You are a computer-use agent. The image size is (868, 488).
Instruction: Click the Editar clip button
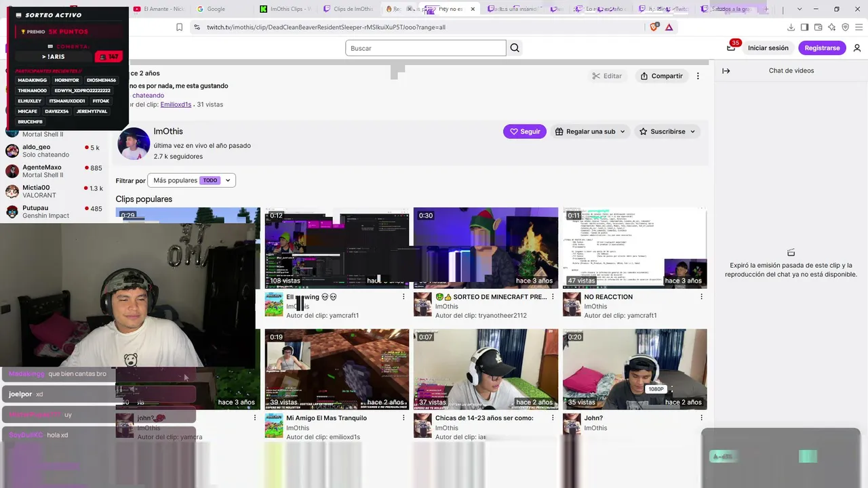pos(607,76)
